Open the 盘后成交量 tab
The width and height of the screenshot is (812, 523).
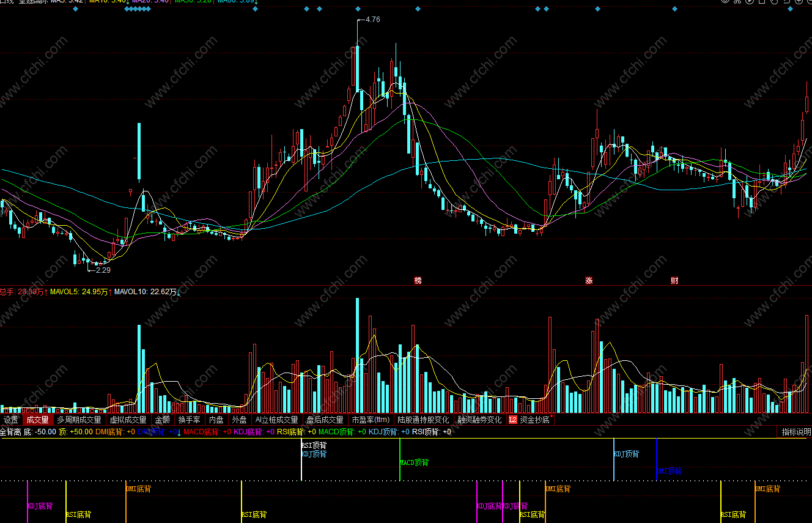pyautogui.click(x=325, y=420)
